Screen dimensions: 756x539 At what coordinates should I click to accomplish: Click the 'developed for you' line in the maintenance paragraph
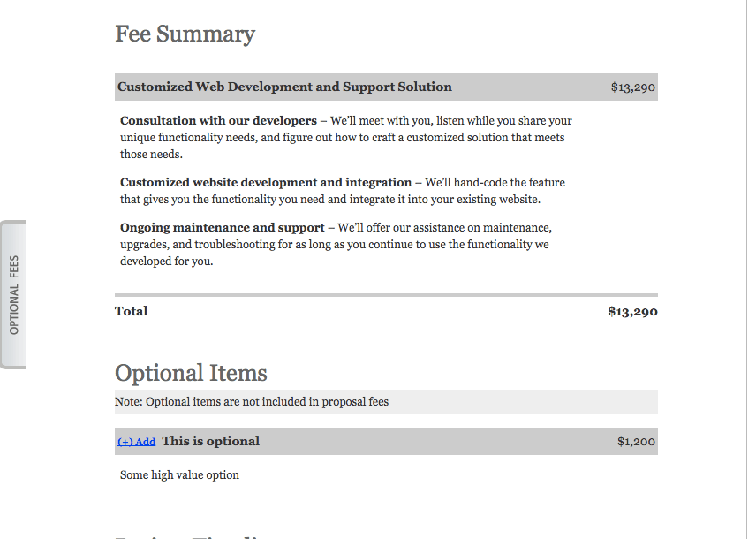point(166,261)
